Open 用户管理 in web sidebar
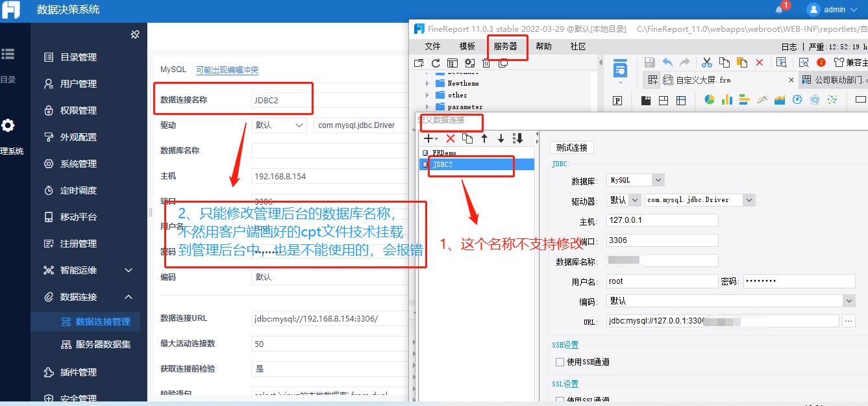The image size is (868, 406). point(78,84)
